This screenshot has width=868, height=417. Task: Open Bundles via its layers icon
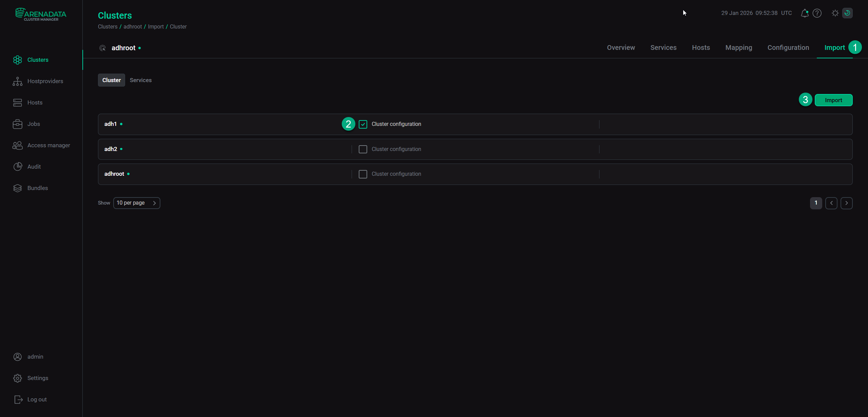tap(18, 188)
